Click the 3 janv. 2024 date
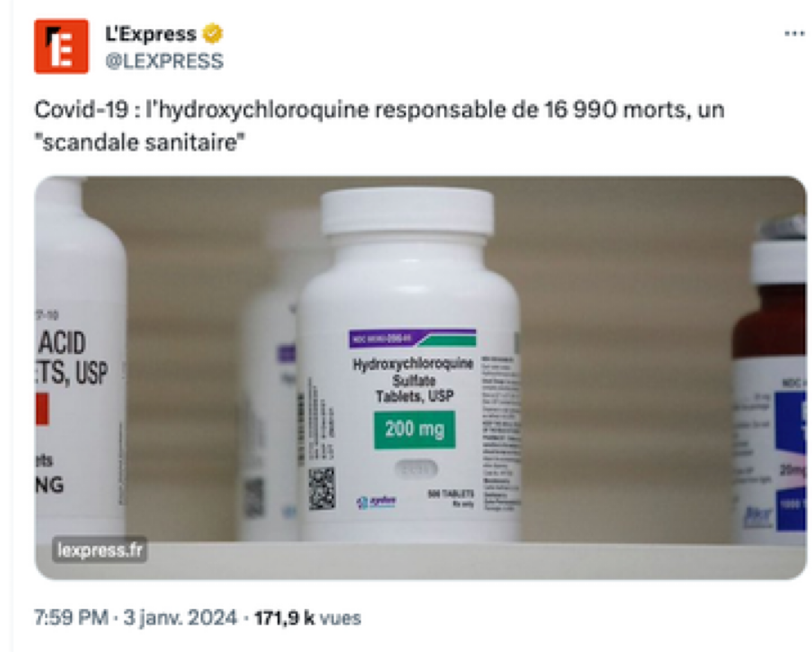812x652 pixels. pyautogui.click(x=180, y=618)
